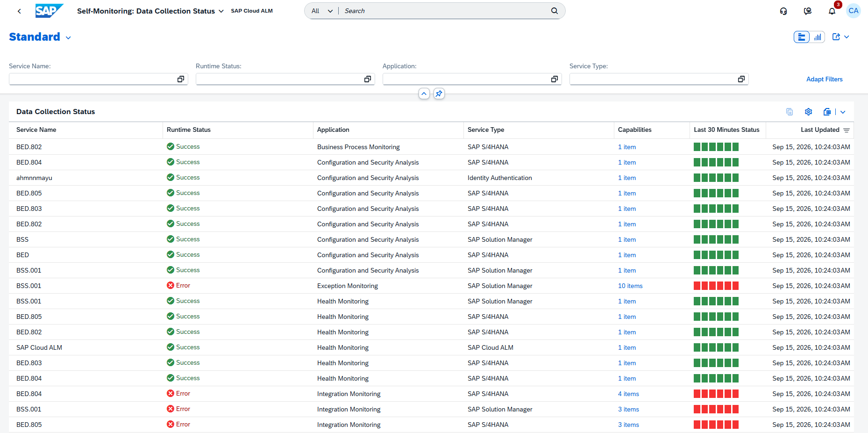Select the Exception Monitoring application cell
The image size is (868, 433).
point(388,286)
